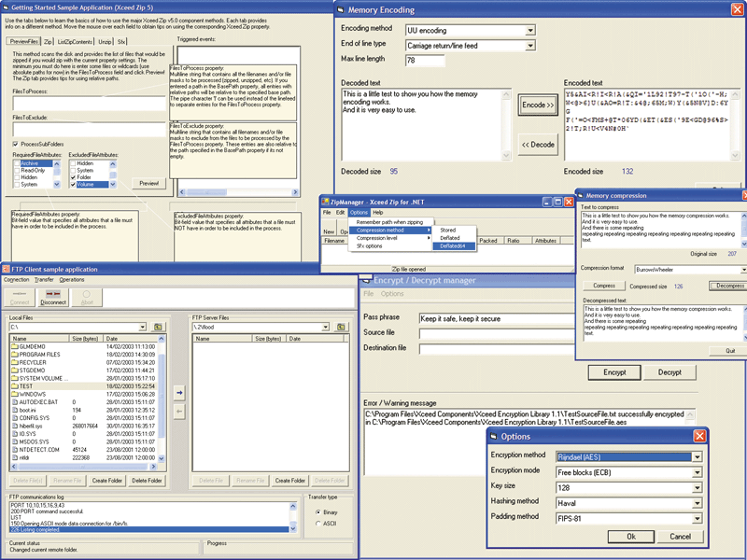Click the folder-up icon beside FTP Server path

[341, 327]
